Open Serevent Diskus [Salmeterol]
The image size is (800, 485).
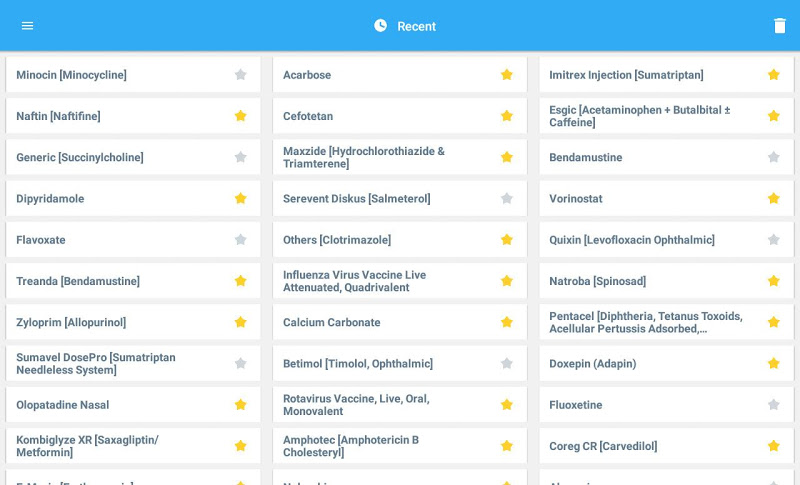point(399,198)
